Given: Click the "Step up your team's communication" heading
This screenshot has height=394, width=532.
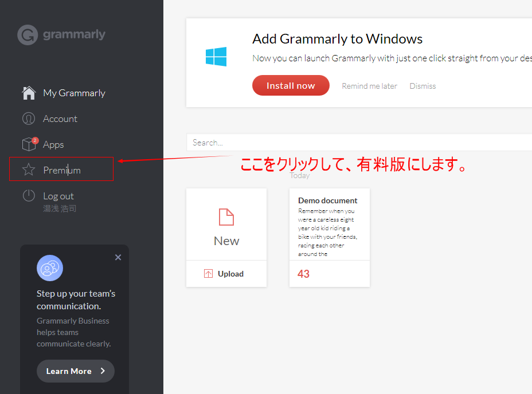Looking at the screenshot, I should point(76,300).
